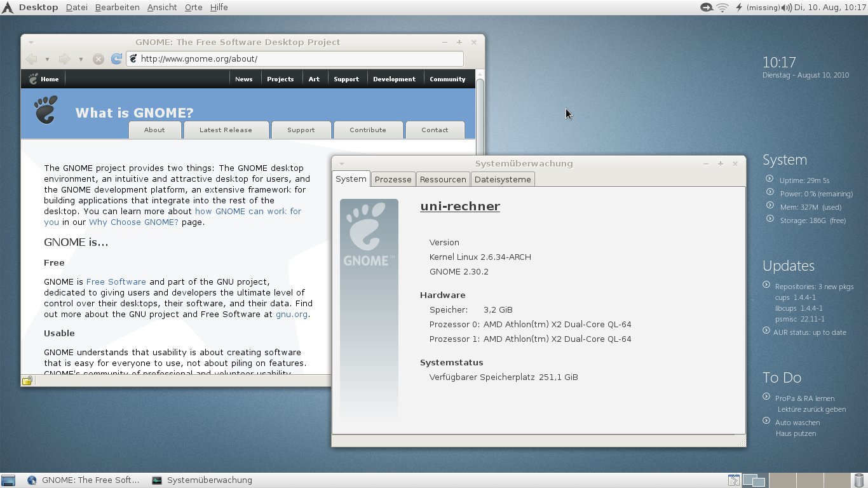
Task: Click Development in website navigation bar
Action: click(394, 79)
